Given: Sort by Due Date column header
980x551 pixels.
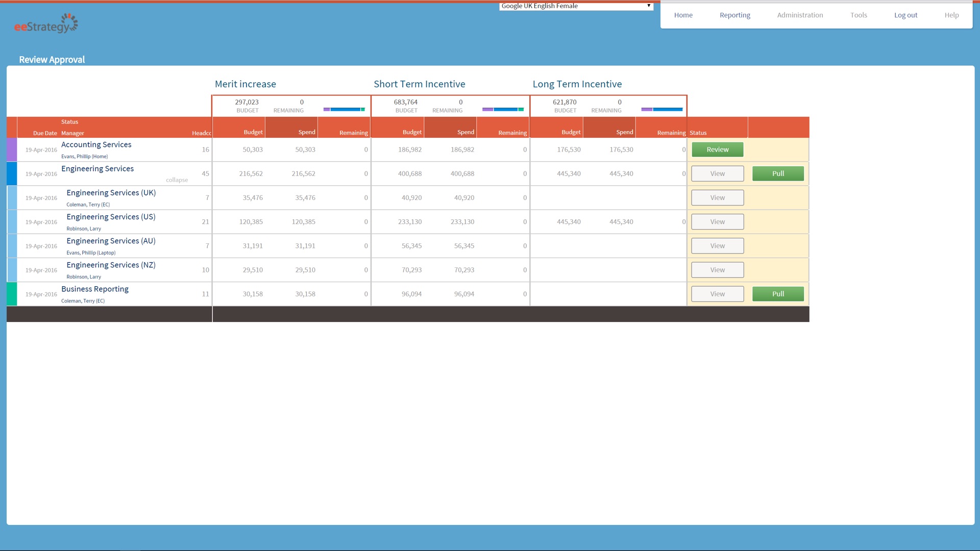Looking at the screenshot, I should point(45,133).
